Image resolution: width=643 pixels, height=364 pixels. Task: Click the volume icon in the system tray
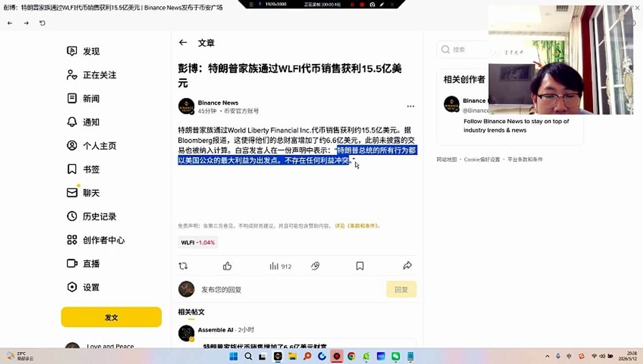click(602, 356)
